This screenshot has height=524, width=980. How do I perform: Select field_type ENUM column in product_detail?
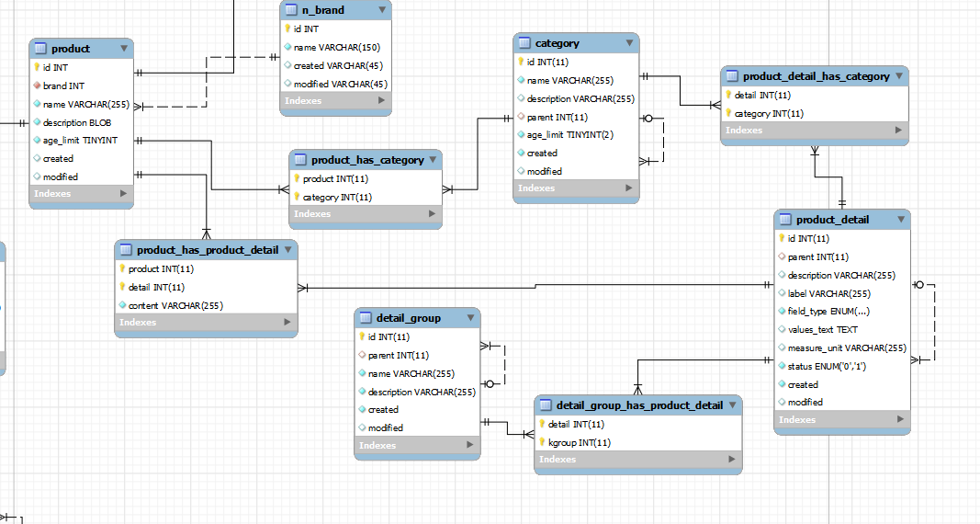coord(828,312)
